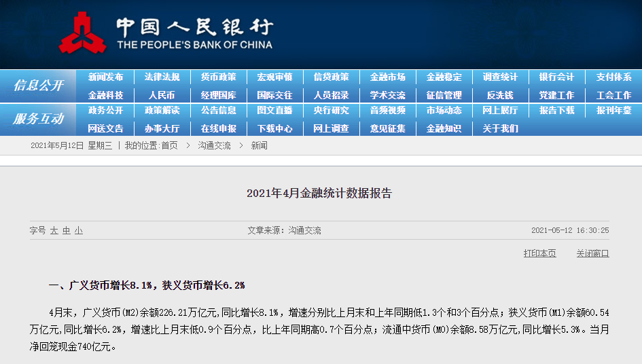
Task: Select 在线申报 navigation item
Action: click(219, 128)
